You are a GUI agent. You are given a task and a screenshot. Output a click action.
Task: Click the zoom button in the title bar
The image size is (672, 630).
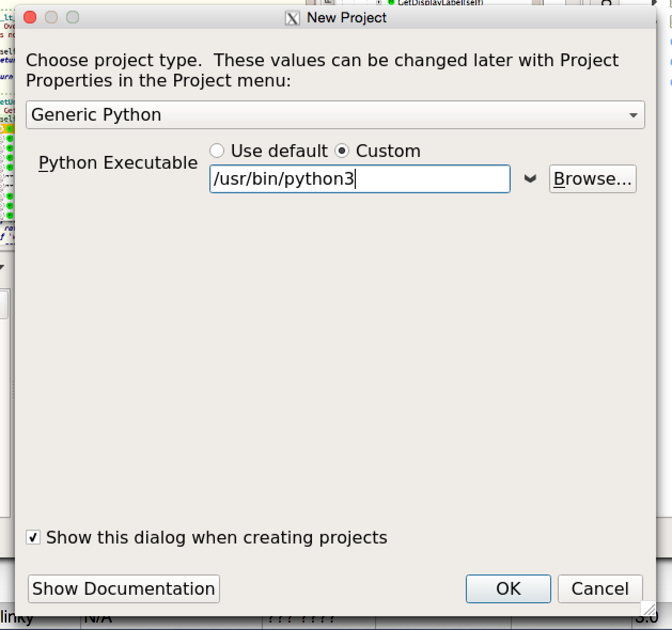pos(73,18)
